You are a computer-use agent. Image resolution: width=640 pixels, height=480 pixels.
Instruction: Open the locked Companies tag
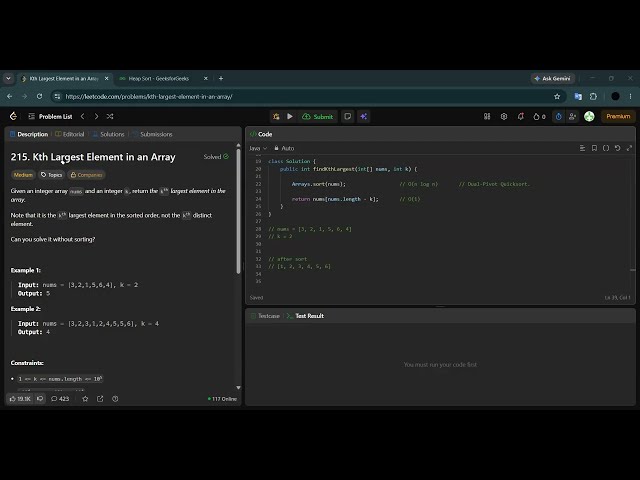tap(87, 175)
